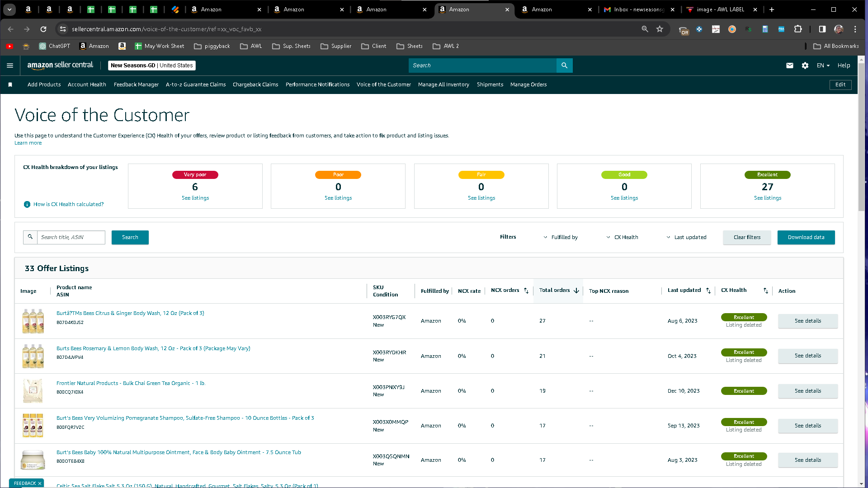Click the Excellent green badge in breakdown
Image resolution: width=868 pixels, height=488 pixels.
click(x=768, y=175)
